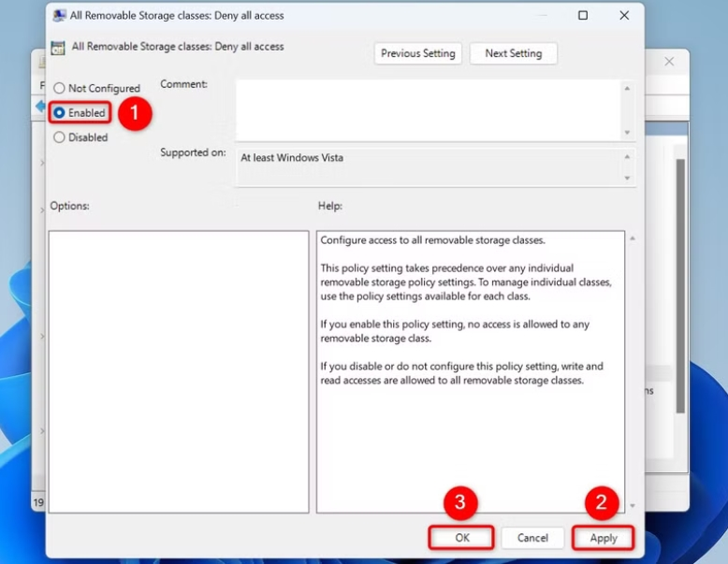
Task: Close the Deny all access dialog
Action: pyautogui.click(x=624, y=15)
